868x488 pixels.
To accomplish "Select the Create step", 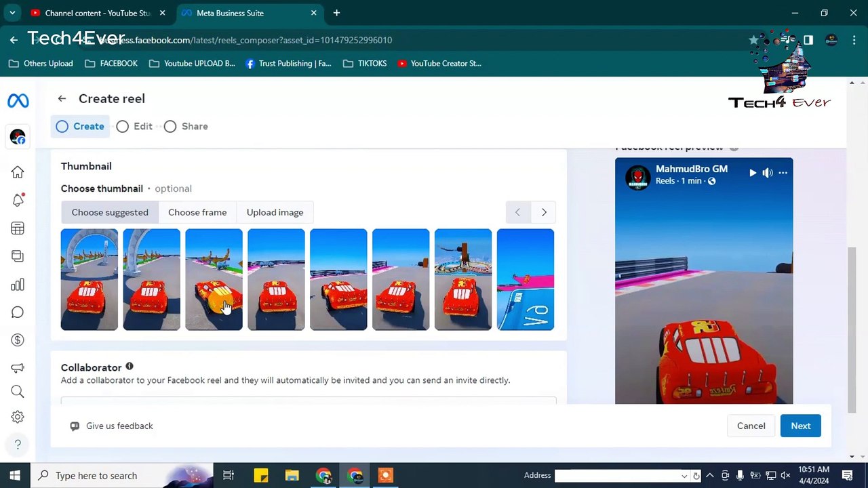I will coord(81,126).
